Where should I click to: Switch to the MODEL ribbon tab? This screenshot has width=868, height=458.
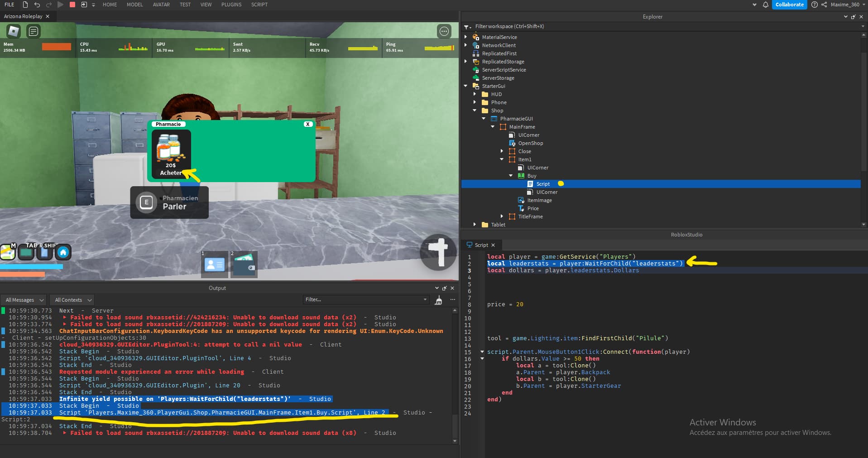[x=134, y=5]
